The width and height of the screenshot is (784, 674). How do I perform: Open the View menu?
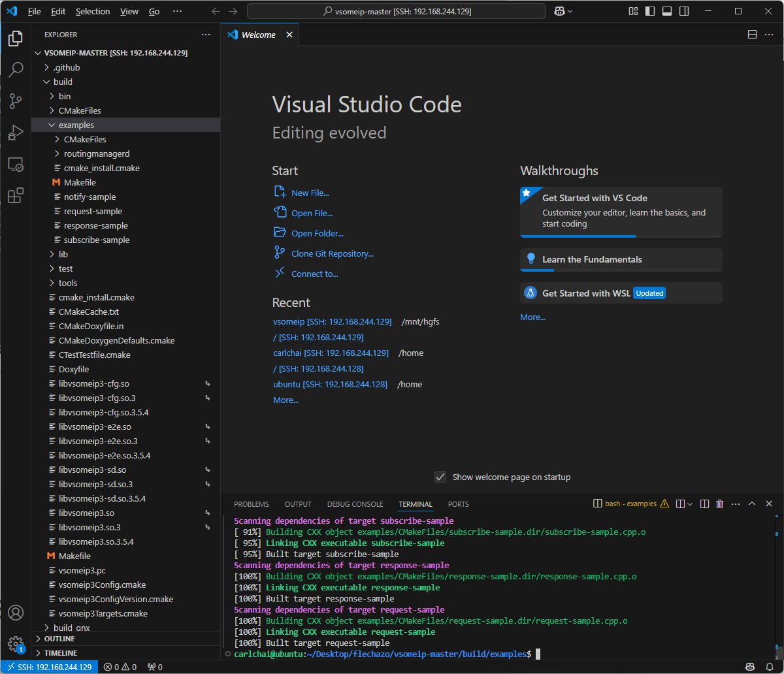point(129,11)
